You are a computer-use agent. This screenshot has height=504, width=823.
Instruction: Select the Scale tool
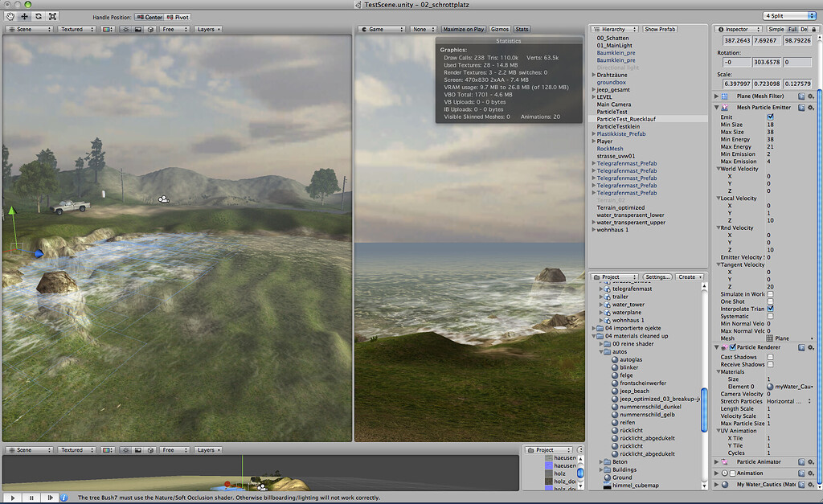pos(51,15)
